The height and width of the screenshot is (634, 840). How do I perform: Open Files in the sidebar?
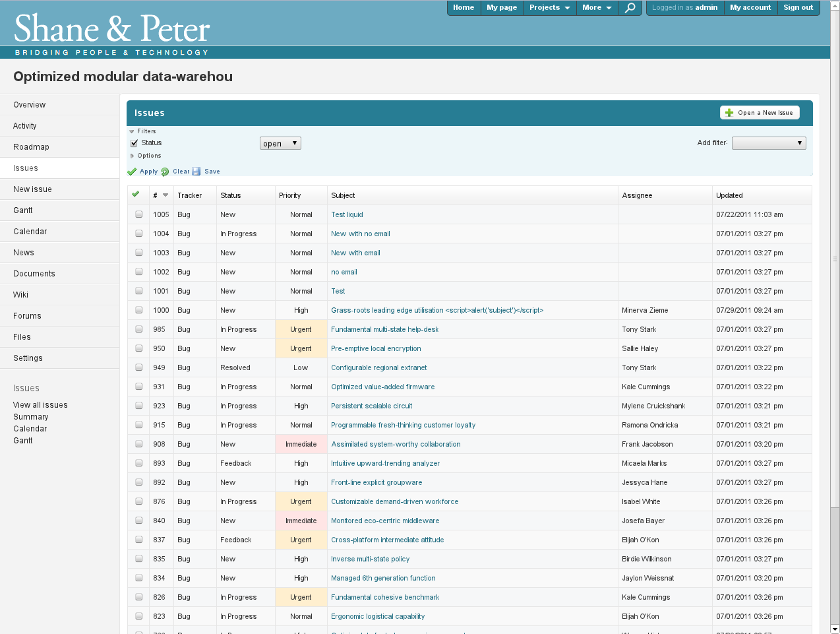59,337
